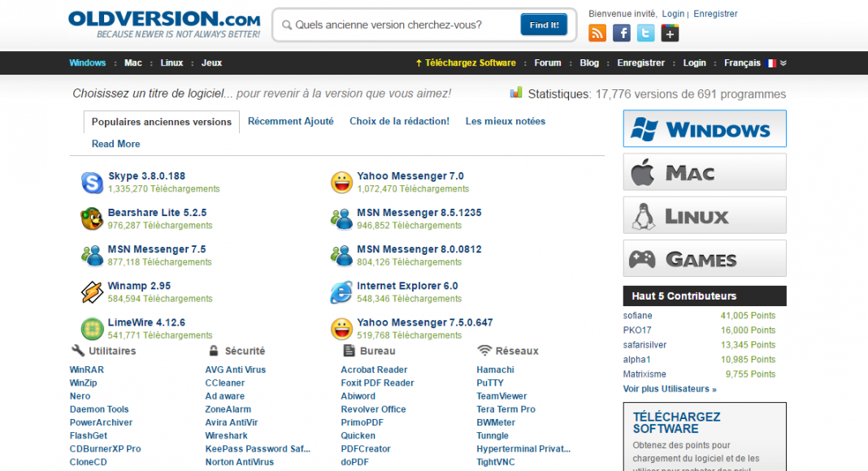This screenshot has height=471, width=868.
Task: Open Téléchargez Software in navigation bar
Action: [x=466, y=63]
